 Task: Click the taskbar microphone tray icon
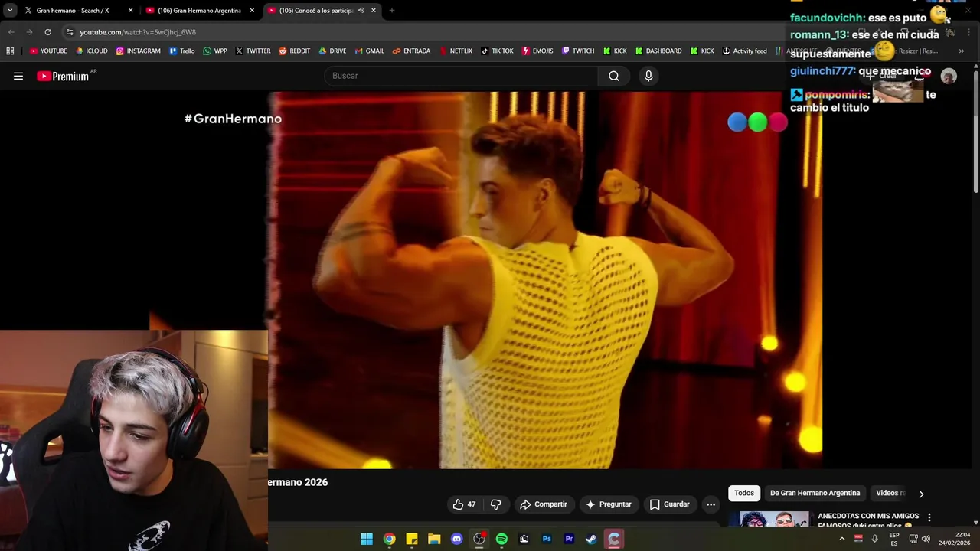(874, 539)
